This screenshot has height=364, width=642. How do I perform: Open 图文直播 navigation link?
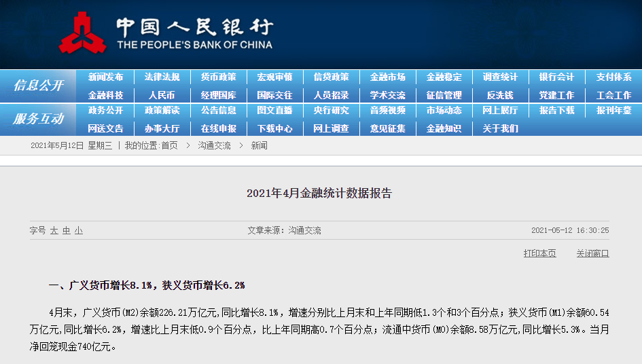274,111
